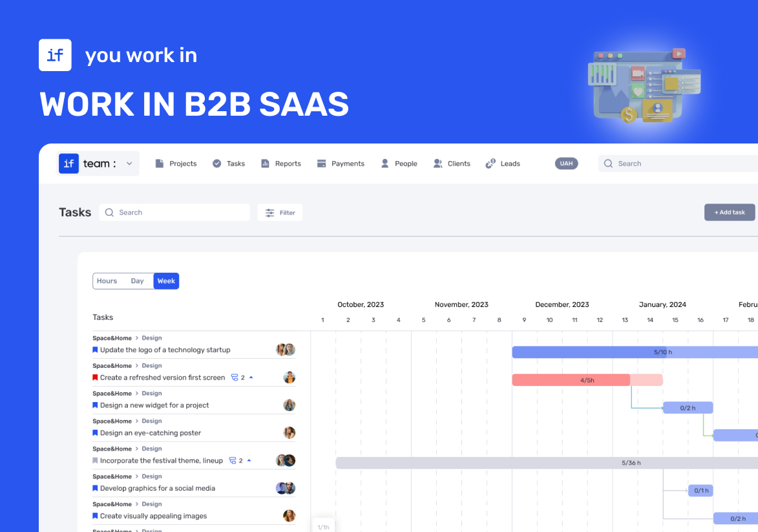This screenshot has height=532, width=758.
Task: Collapse subtasks arrow on festival theme task
Action: point(249,460)
